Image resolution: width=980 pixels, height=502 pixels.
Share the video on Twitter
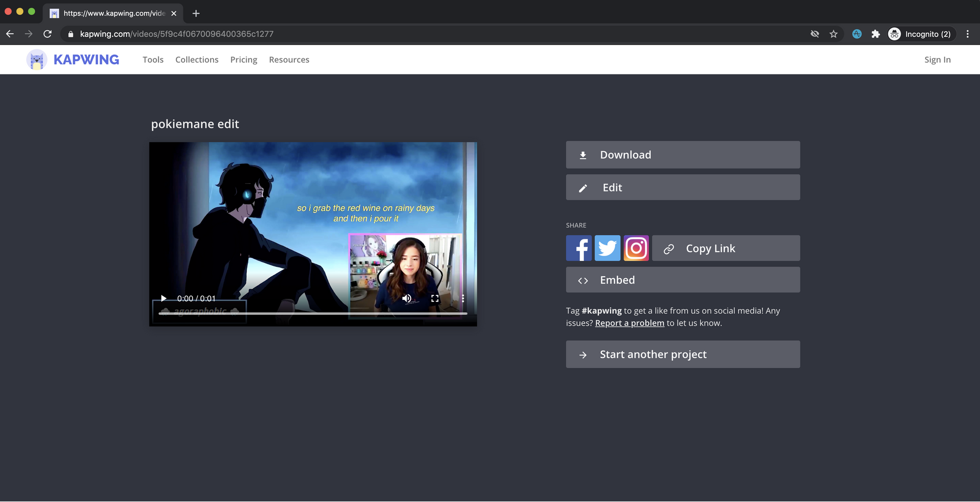point(607,248)
